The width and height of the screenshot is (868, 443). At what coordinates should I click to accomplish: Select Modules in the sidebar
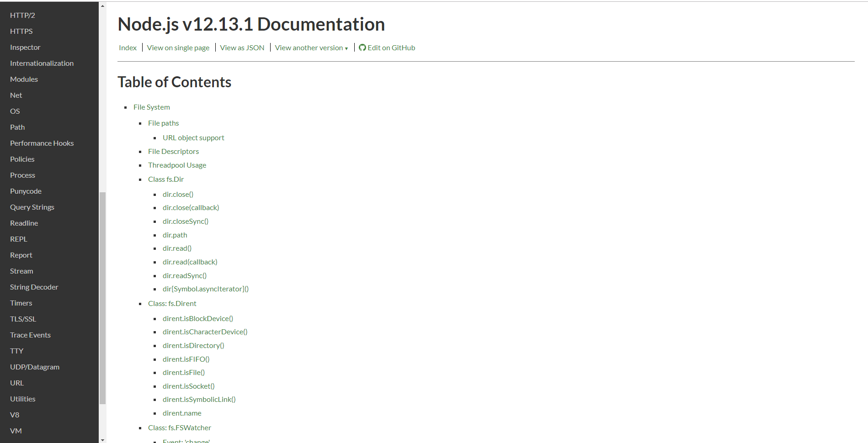coord(24,79)
